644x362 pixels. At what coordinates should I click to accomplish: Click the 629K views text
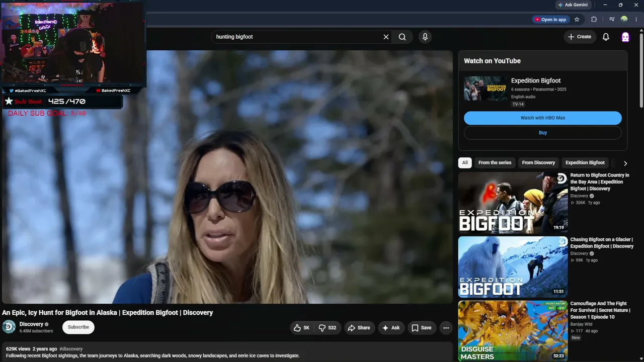(x=18, y=349)
